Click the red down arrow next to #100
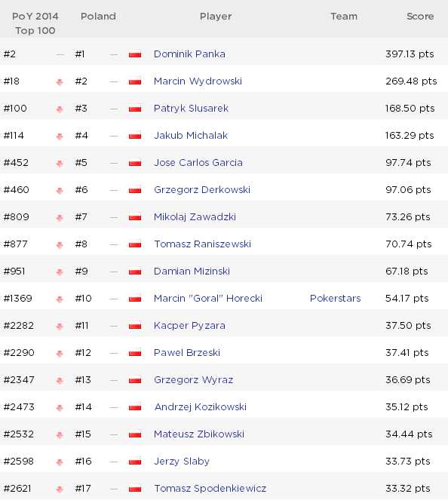Image resolution: width=448 pixels, height=500 pixels. point(60,109)
